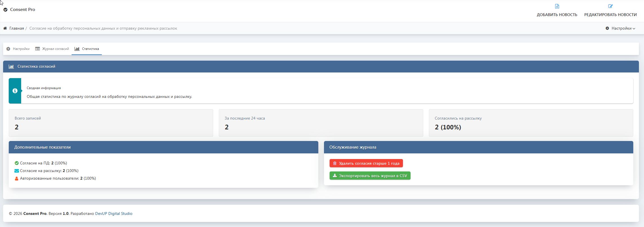Open the DevUP Digital Studio link
Image resolution: width=644 pixels, height=227 pixels.
click(114, 213)
